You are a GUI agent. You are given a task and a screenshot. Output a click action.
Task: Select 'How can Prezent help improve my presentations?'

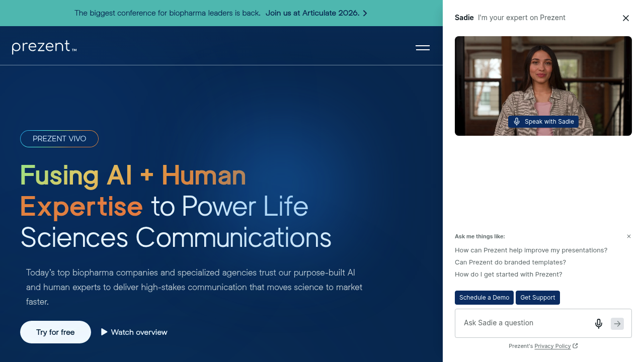click(531, 250)
